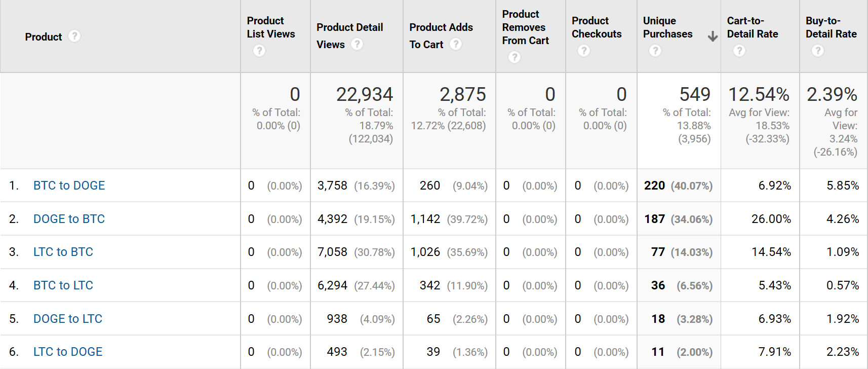Click help icon next to Product header

[x=74, y=36]
